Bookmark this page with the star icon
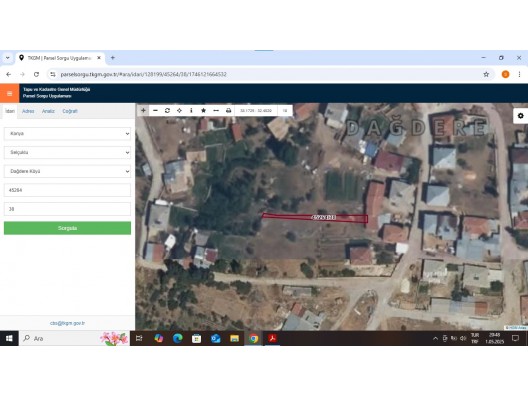The image size is (528, 396). tap(486, 74)
